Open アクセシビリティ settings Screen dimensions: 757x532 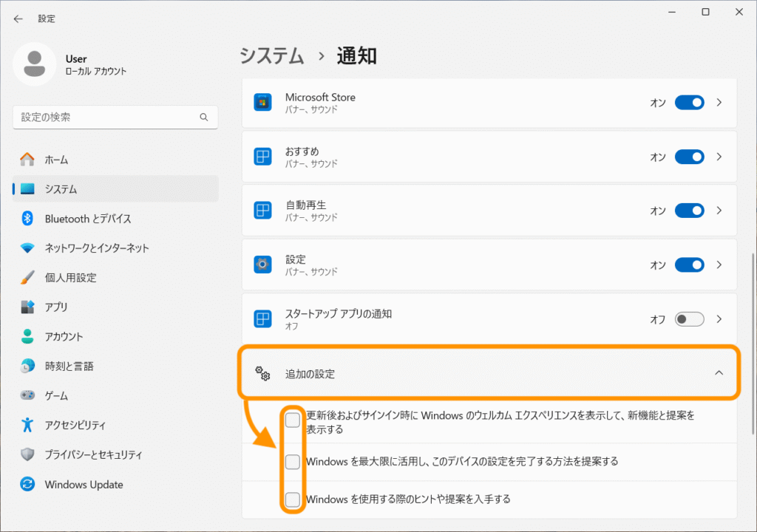(x=115, y=425)
